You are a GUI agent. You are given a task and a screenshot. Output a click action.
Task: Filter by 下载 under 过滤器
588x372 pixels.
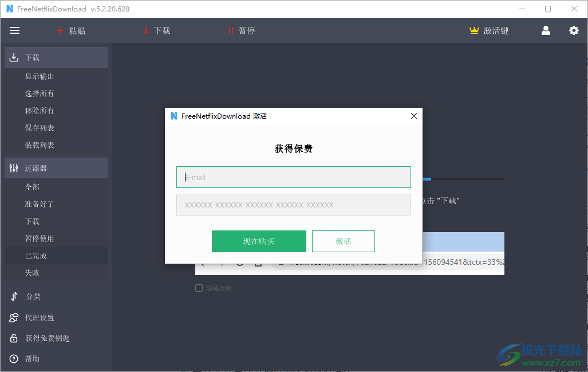click(x=56, y=221)
